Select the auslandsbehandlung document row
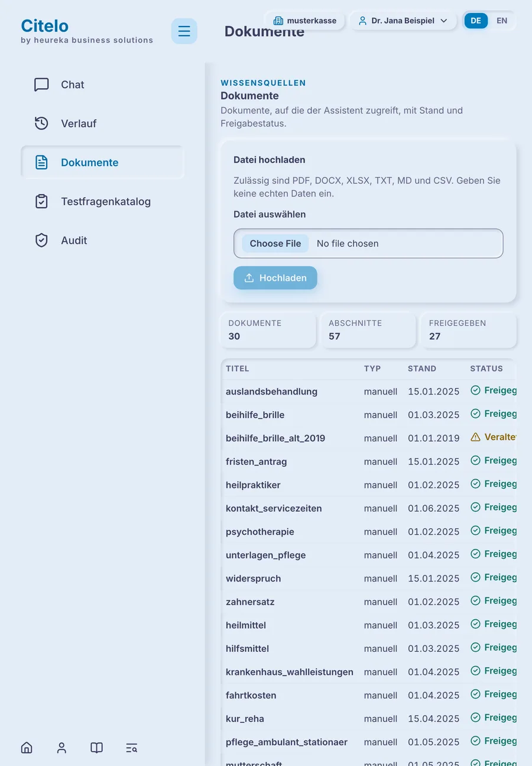 click(369, 392)
